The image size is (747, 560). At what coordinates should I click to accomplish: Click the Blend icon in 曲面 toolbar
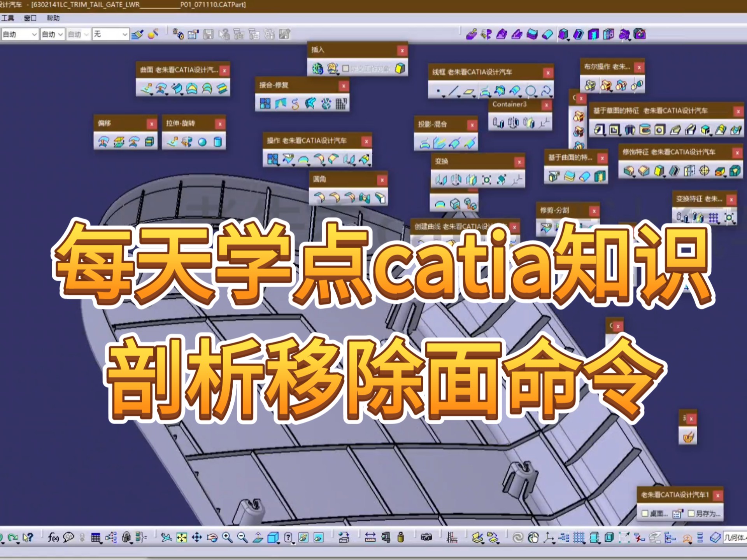click(x=222, y=89)
